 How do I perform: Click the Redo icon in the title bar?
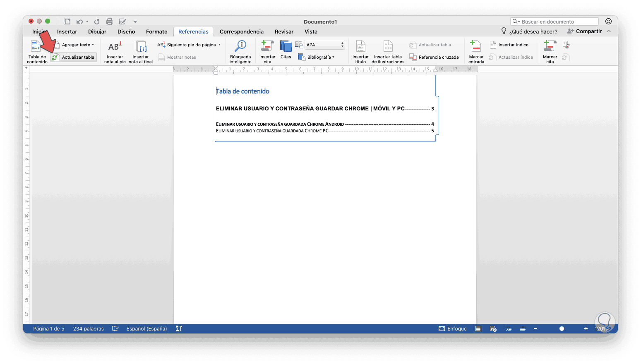coord(97,22)
